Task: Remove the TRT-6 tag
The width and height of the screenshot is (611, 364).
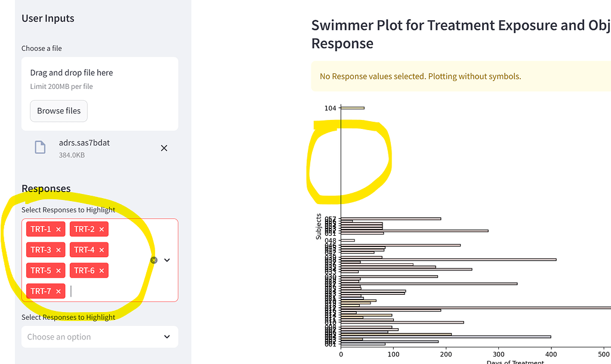Action: [102, 271]
